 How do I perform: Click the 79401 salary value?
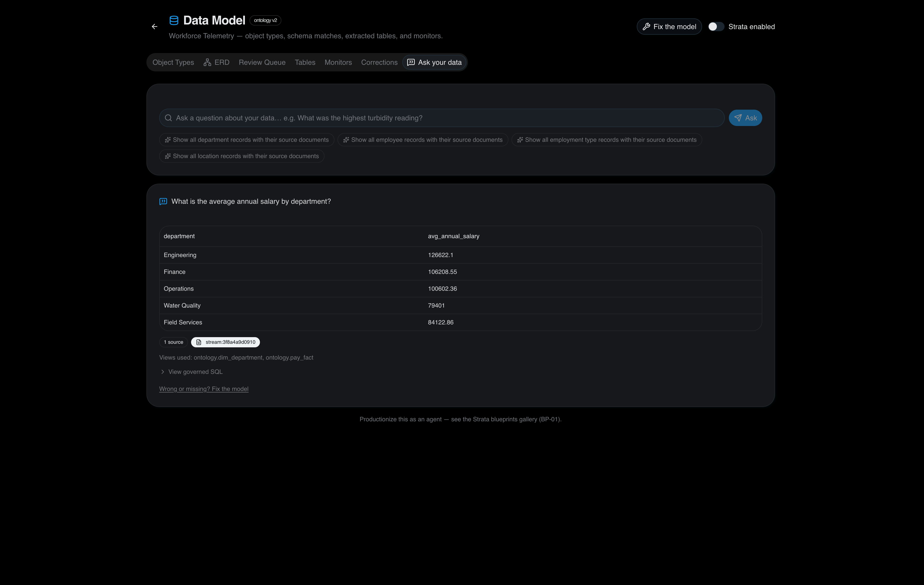click(436, 306)
